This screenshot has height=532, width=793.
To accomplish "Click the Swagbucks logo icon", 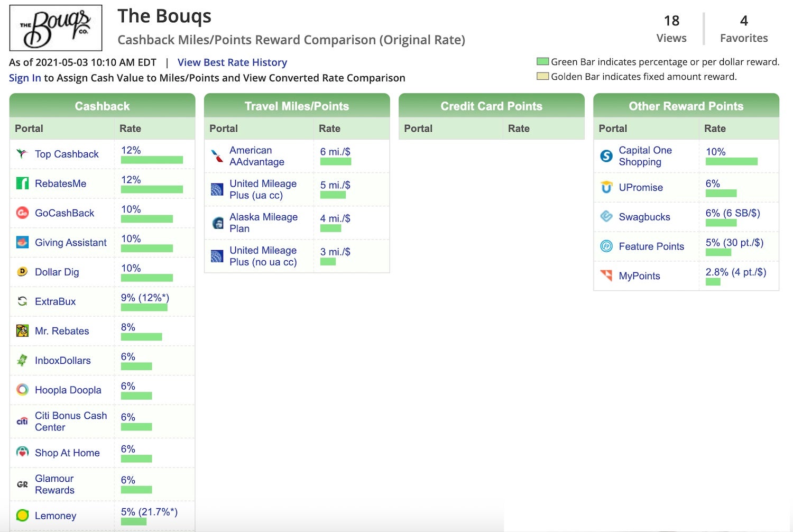I will [x=606, y=216].
